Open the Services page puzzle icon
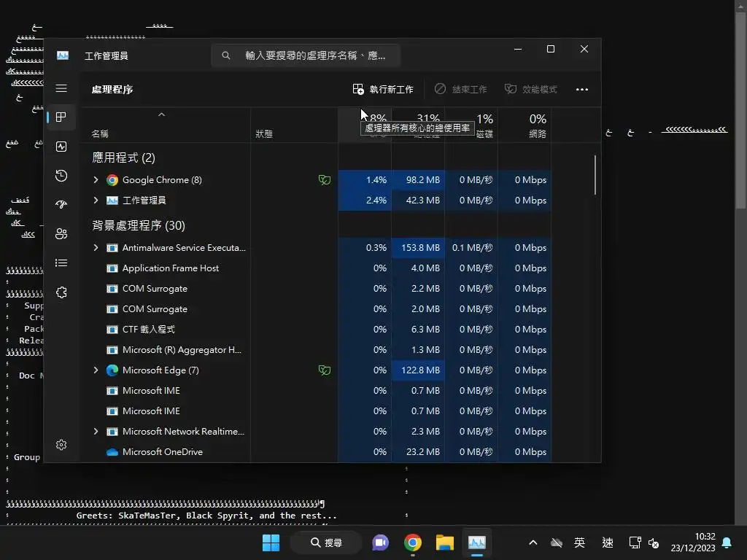This screenshot has height=560, width=747. [61, 292]
